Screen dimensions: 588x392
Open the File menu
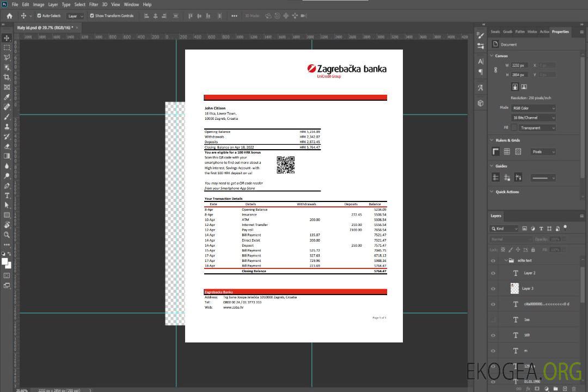15,4
